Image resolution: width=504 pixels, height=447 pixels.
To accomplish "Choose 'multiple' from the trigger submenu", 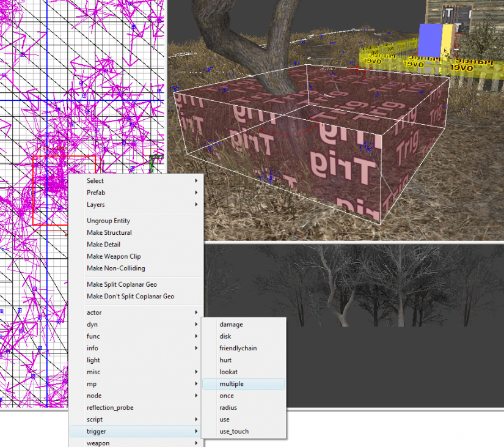I will point(232,384).
